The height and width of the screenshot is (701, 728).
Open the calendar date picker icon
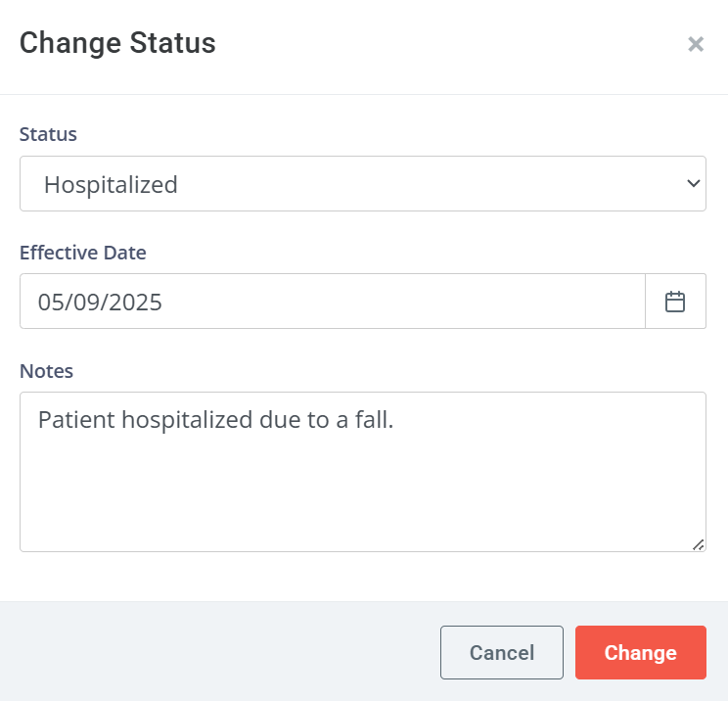(x=675, y=302)
